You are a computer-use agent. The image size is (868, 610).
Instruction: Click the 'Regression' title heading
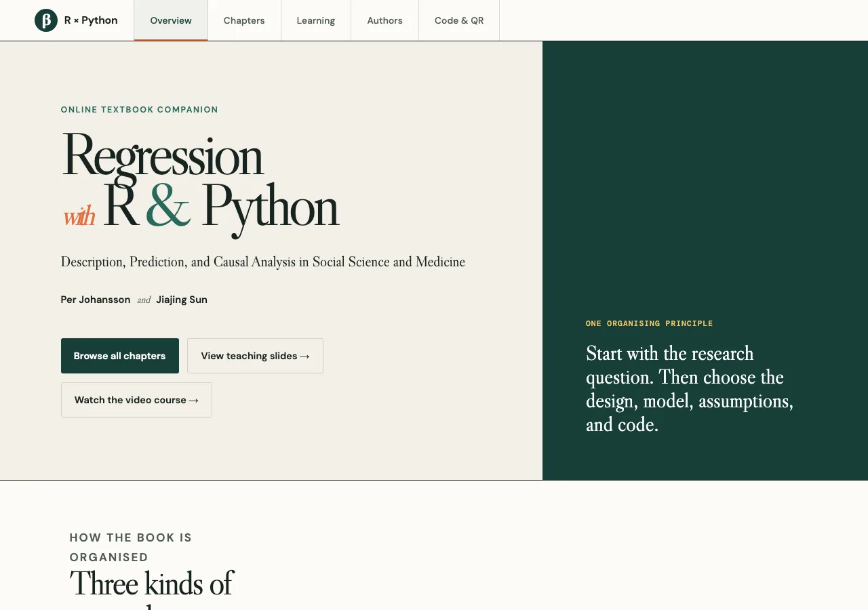coord(162,155)
